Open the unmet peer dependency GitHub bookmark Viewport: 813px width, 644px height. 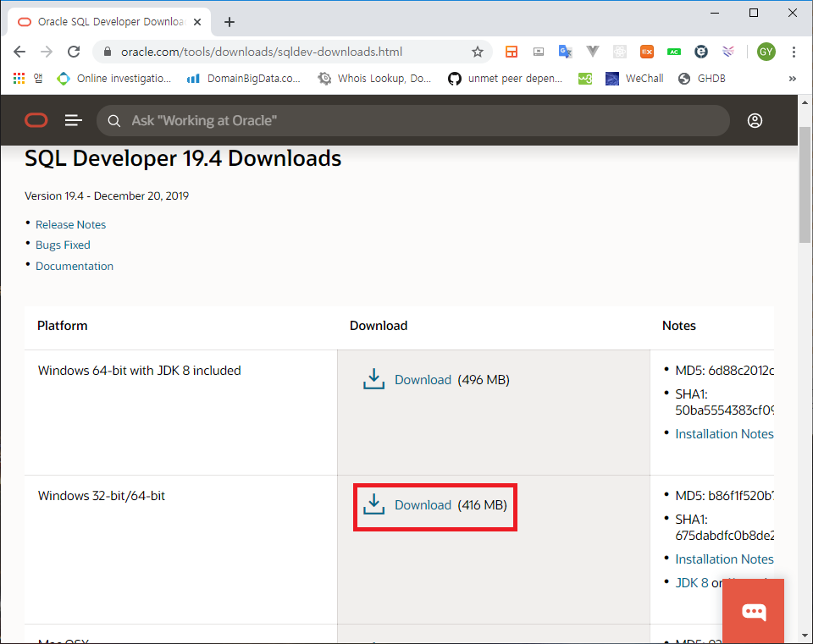tap(506, 79)
